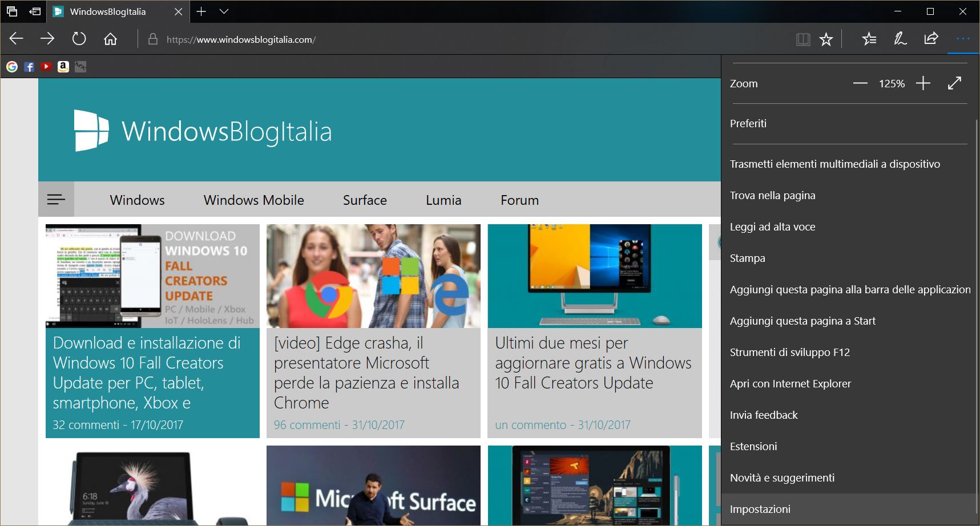Open Impostazioni settings
This screenshot has height=526, width=980.
pyautogui.click(x=849, y=509)
